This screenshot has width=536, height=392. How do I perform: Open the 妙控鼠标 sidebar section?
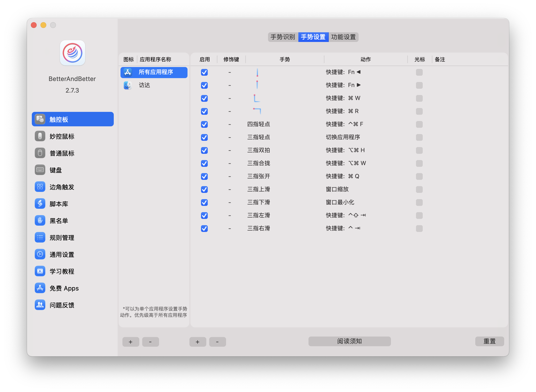point(62,136)
